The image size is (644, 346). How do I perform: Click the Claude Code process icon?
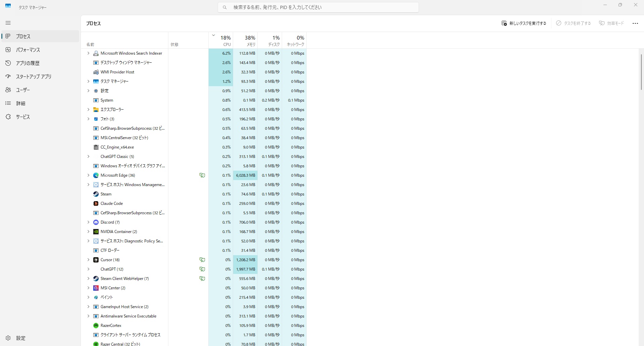(96, 204)
